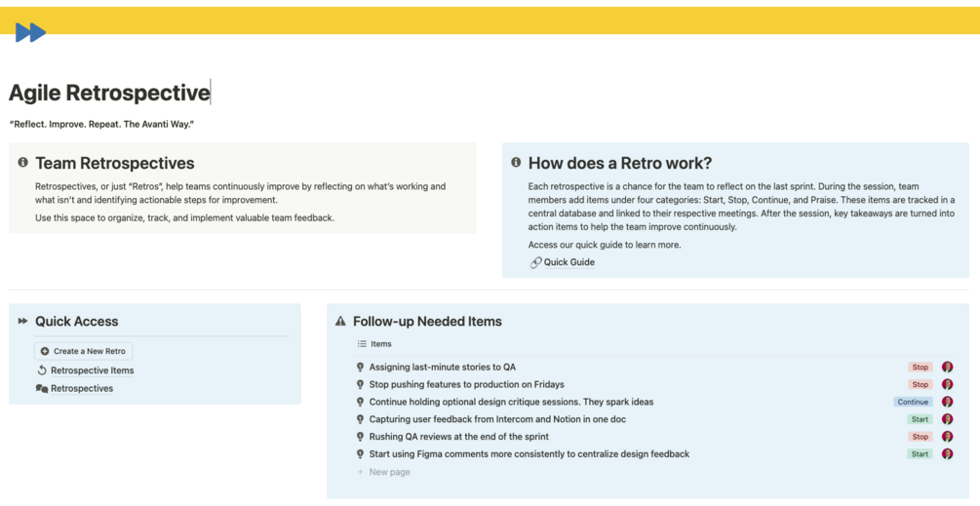Click the Continue tag on design critique row
980x506 pixels.
pyautogui.click(x=913, y=402)
